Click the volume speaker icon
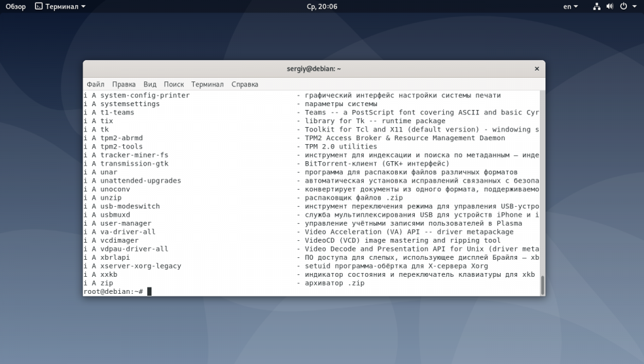The width and height of the screenshot is (644, 364). coord(611,6)
